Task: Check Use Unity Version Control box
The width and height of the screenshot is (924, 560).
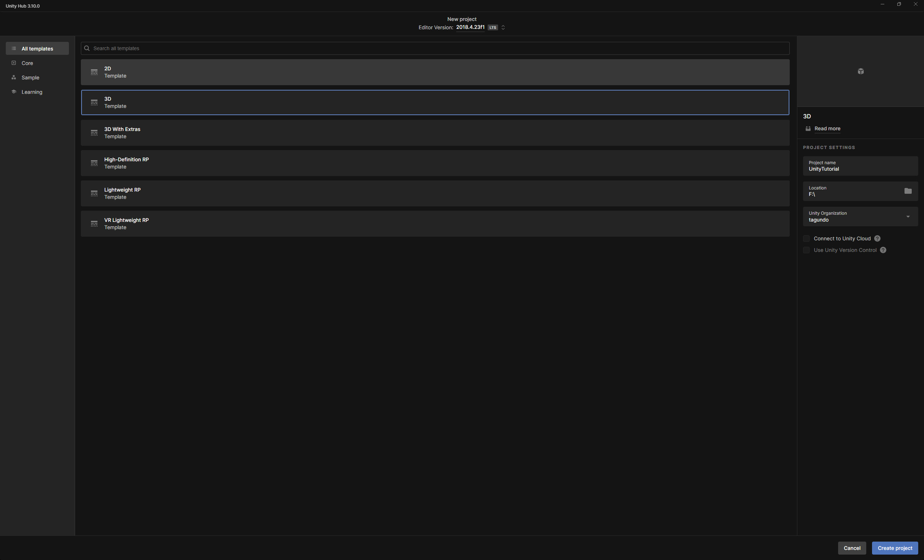Action: [x=806, y=250]
